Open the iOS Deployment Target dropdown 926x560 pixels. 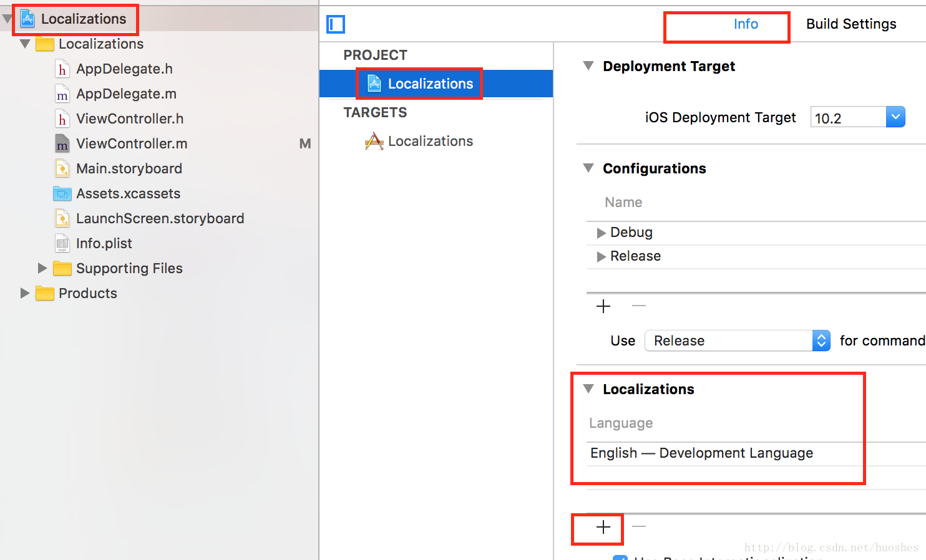[x=895, y=117]
